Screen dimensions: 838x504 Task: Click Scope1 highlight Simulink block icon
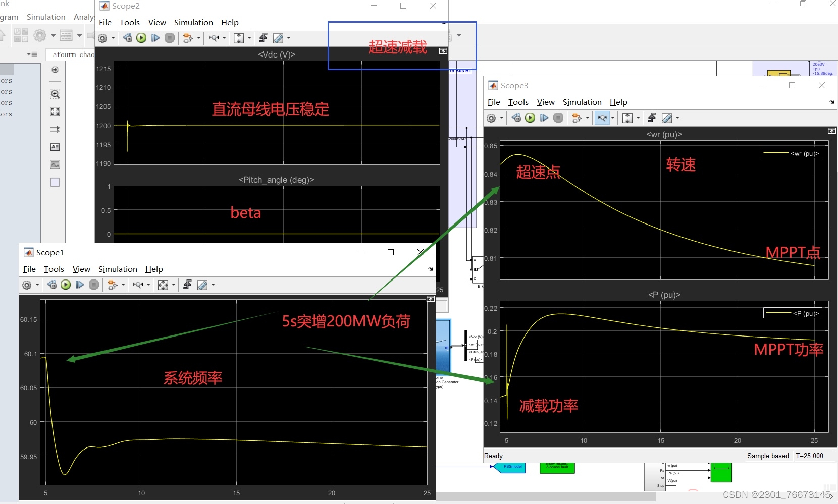coord(112,285)
